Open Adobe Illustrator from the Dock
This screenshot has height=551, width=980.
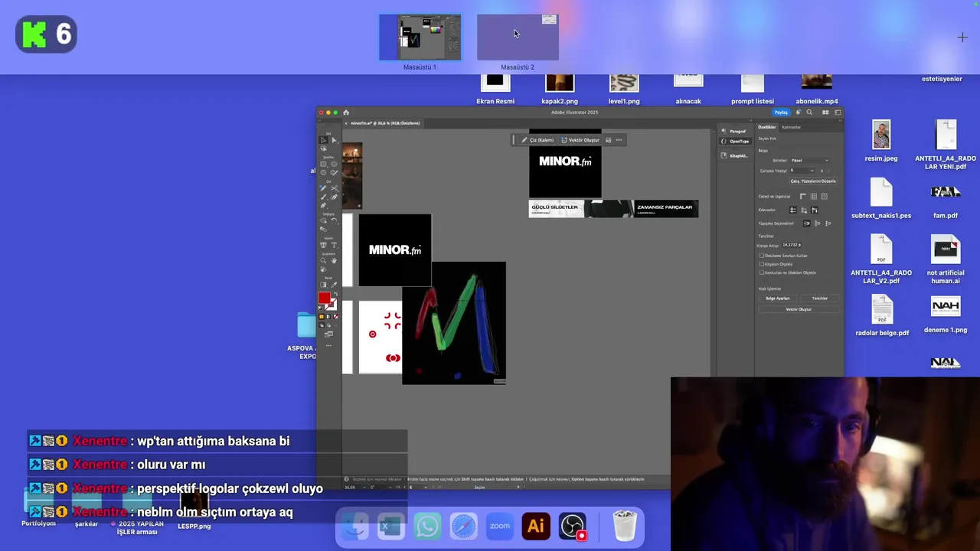(536, 527)
